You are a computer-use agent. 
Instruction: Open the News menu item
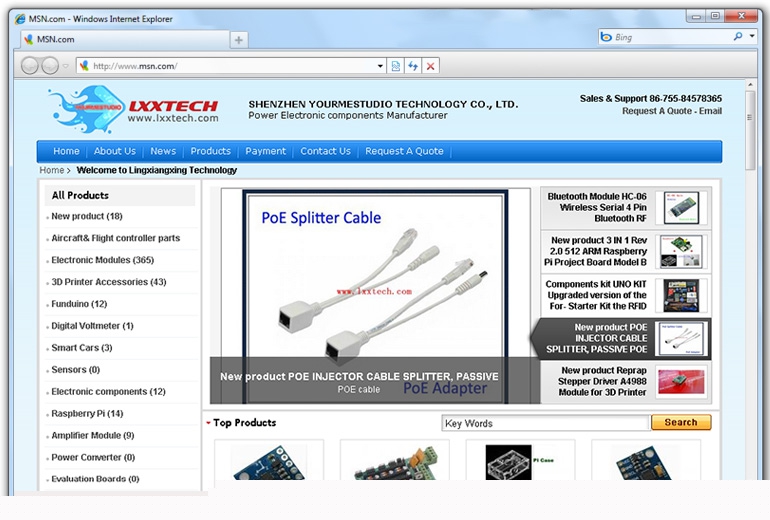163,151
